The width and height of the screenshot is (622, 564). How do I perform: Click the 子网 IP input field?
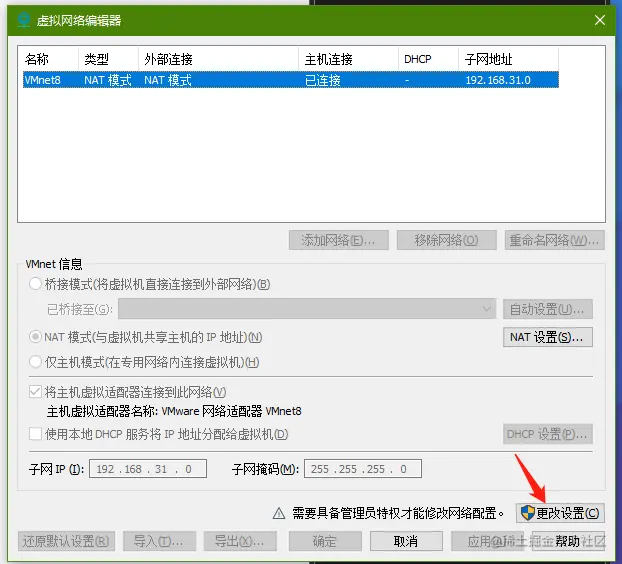click(148, 469)
